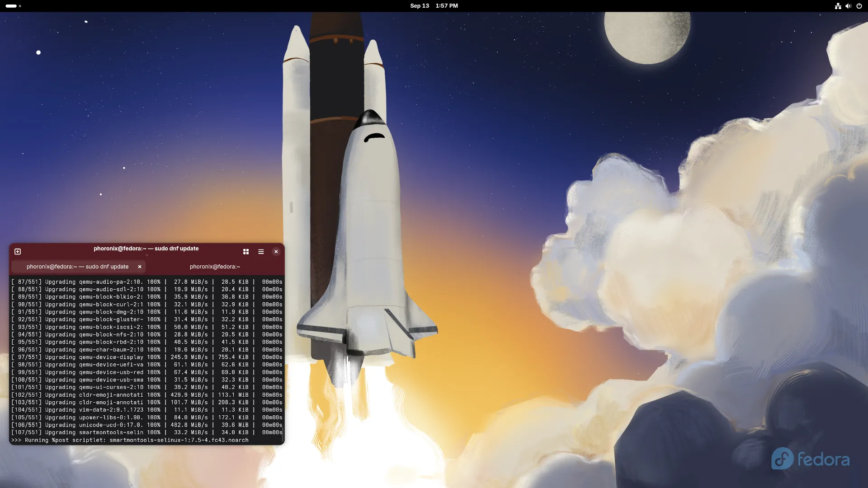868x488 pixels.
Task: Open the calendar by clicking "Sep 13 1:57 PM"
Action: 434,6
